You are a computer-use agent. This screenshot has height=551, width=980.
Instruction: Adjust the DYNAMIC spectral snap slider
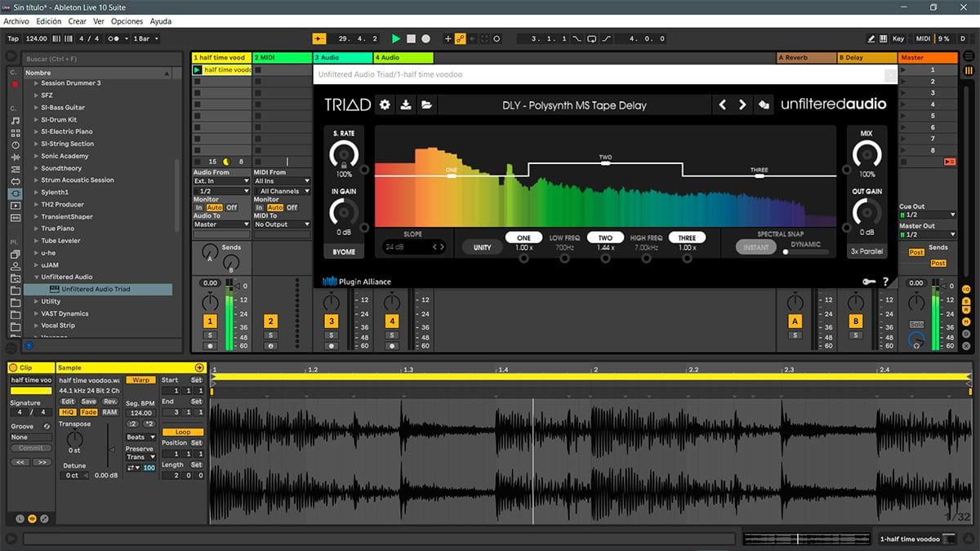[805, 251]
